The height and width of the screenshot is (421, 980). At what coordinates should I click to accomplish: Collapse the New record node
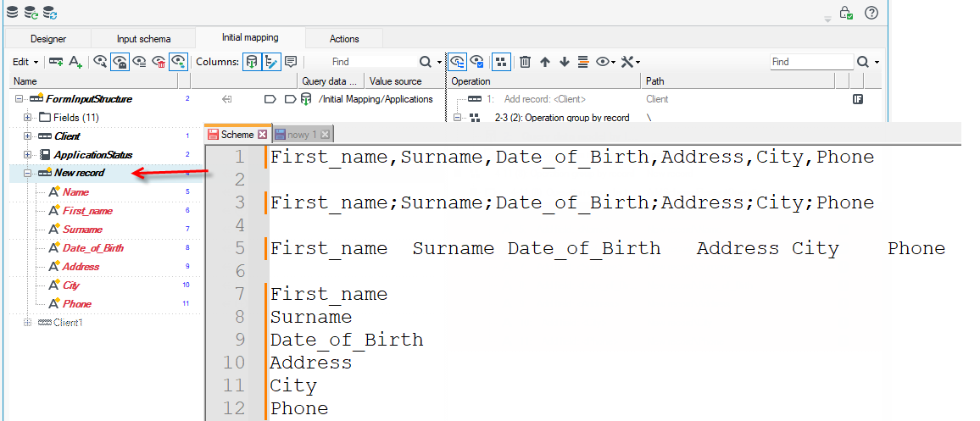pos(27,173)
